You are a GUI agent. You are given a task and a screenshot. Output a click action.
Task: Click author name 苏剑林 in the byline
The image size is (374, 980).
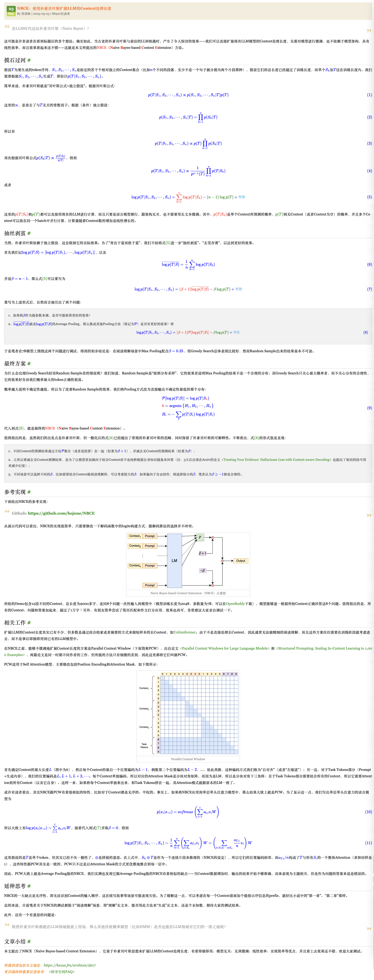(x=26, y=14)
